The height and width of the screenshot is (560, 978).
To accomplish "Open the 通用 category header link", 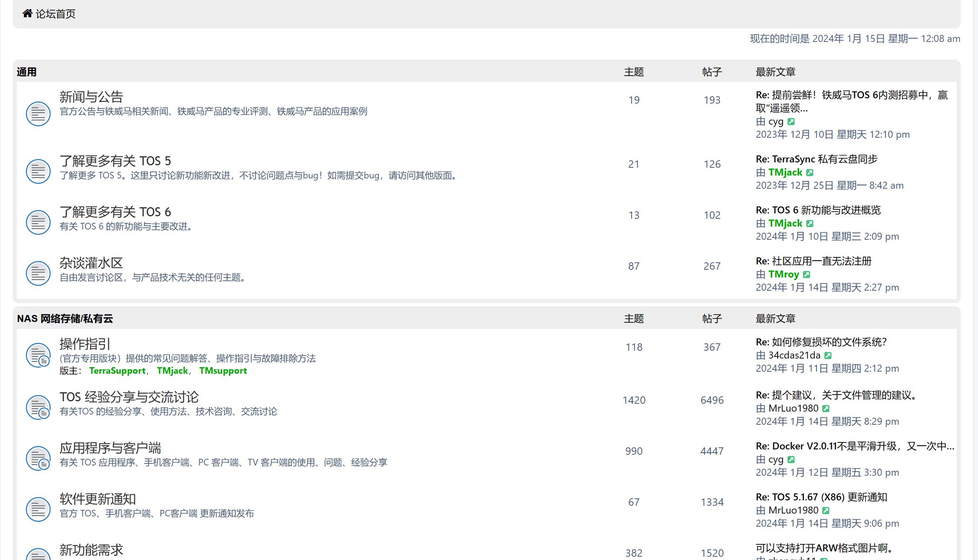I will (27, 72).
